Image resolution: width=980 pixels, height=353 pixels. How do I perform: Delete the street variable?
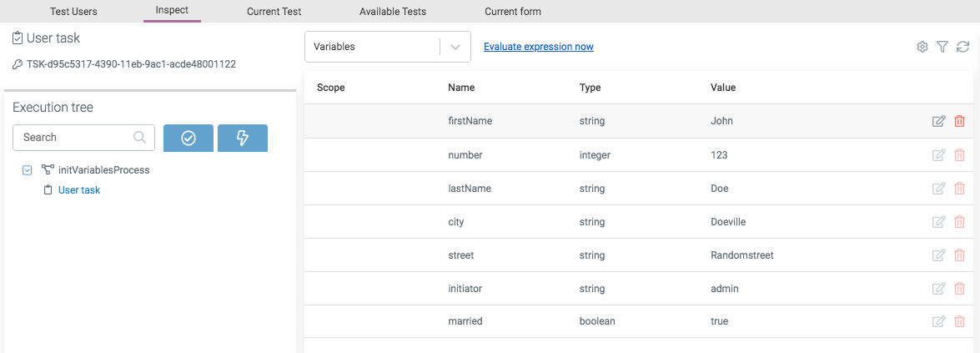959,255
